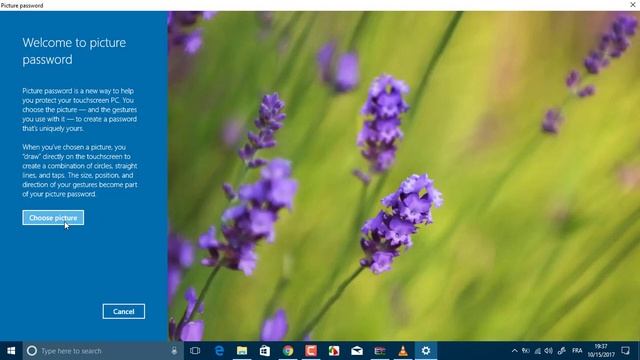Click the FRA input language indicator

point(577,351)
